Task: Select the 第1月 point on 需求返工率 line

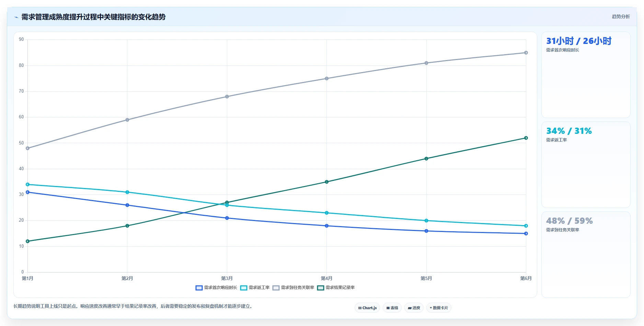Action: (x=27, y=185)
